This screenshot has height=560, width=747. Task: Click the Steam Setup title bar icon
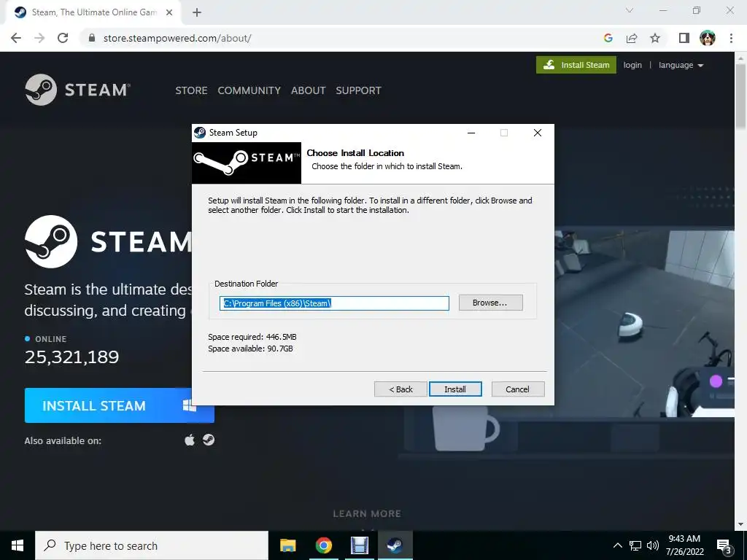coord(200,133)
